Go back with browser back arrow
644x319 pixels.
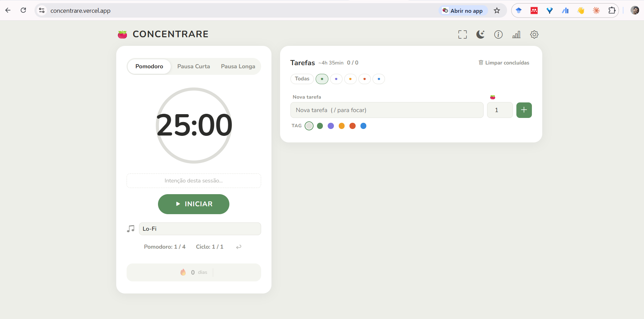[x=8, y=10]
